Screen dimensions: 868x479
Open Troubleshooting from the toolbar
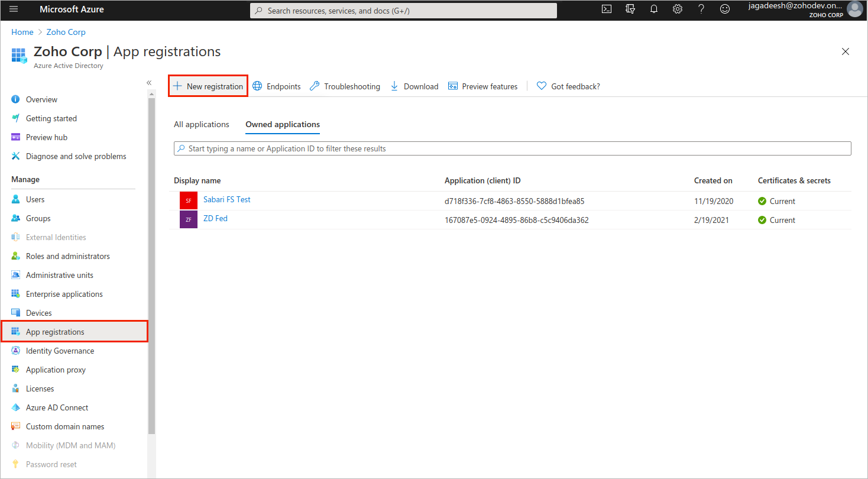pyautogui.click(x=345, y=86)
